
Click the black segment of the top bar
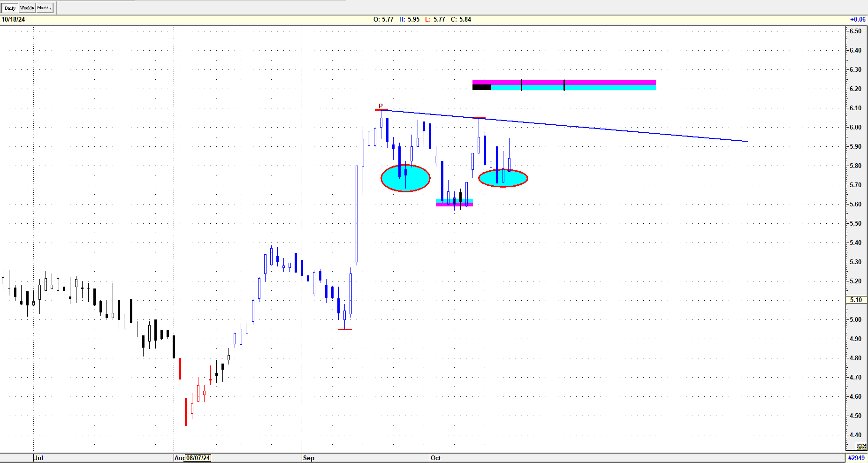point(481,87)
